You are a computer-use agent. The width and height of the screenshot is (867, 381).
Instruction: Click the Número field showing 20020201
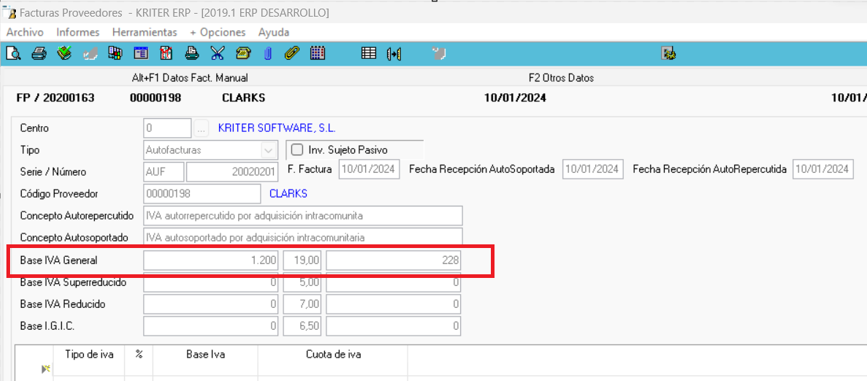(232, 172)
